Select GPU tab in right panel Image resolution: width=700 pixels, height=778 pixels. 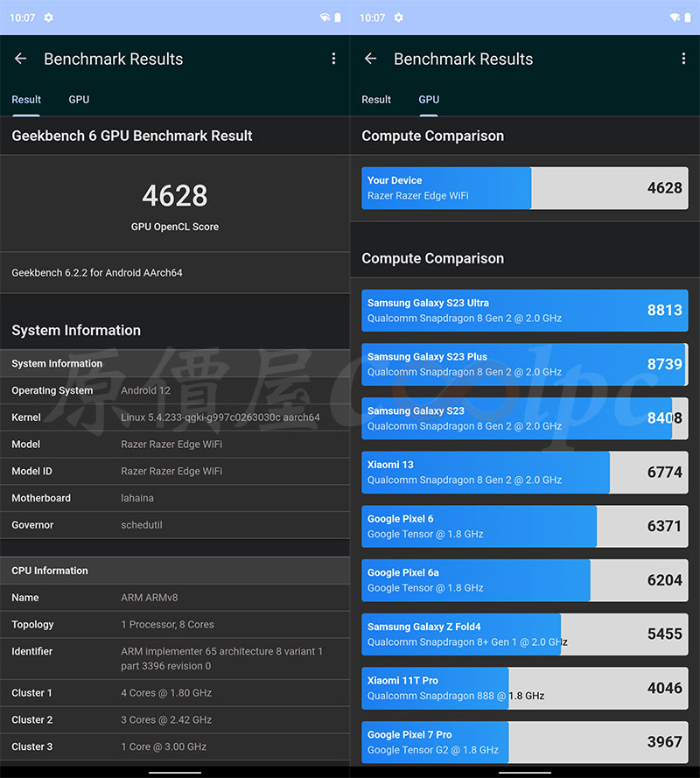429,100
